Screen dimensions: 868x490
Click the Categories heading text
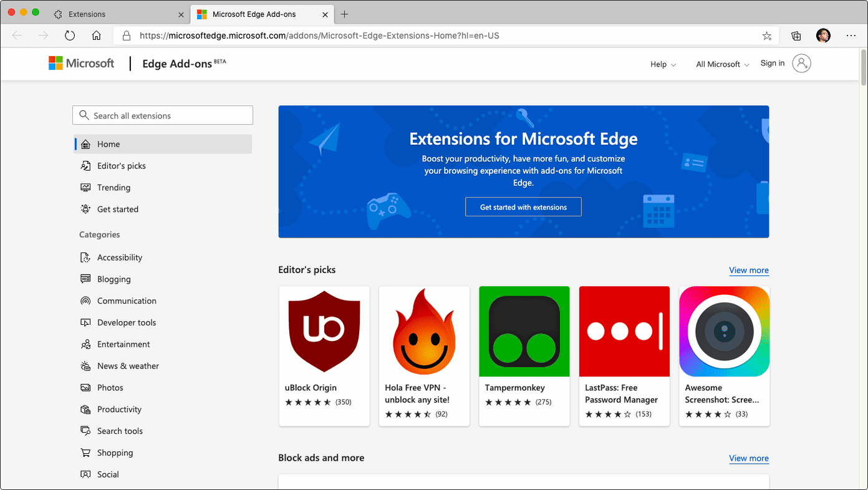pos(99,234)
